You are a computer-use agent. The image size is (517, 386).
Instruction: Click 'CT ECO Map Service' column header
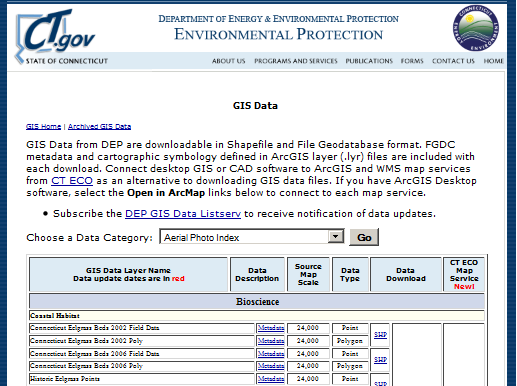(x=464, y=274)
